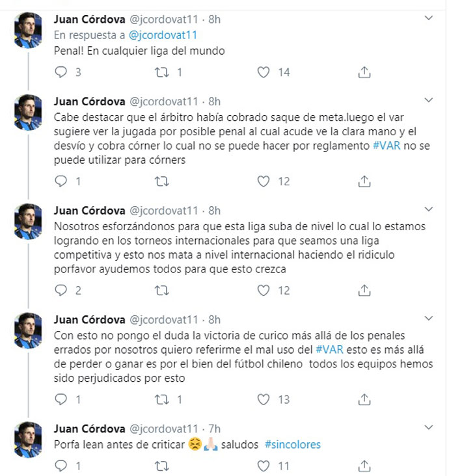Share the "Penal! En cualquier liga" tweet
This screenshot has width=462, height=476.
366,72
